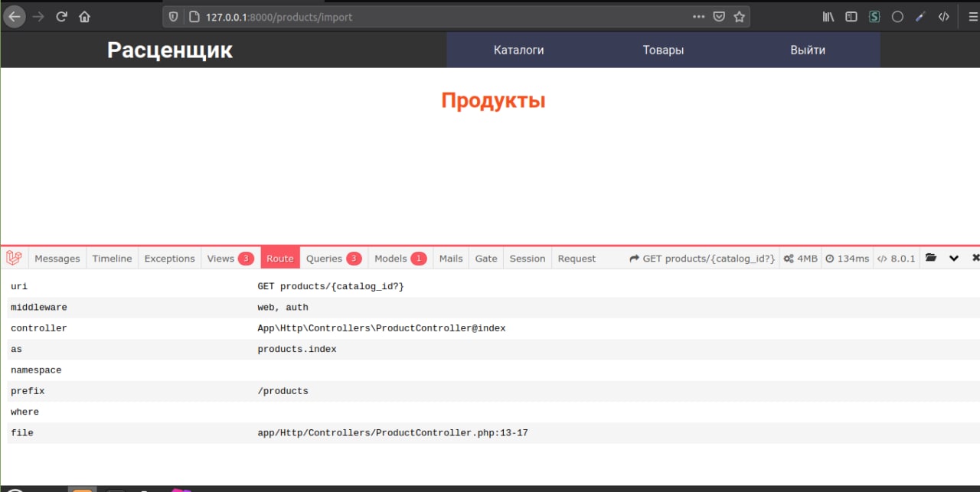The height and width of the screenshot is (492, 980).
Task: Open the Mails debugbar tab
Action: [x=451, y=259]
